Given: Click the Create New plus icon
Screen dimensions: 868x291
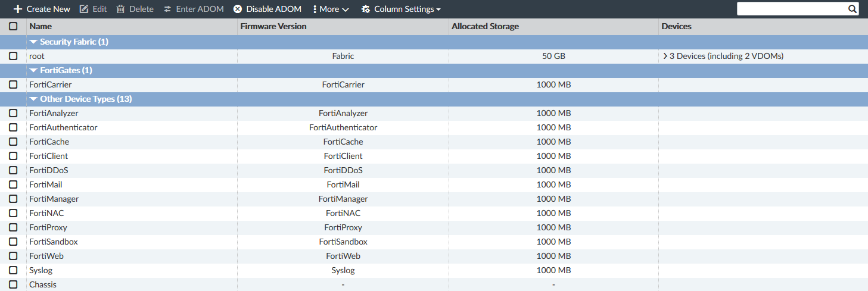Looking at the screenshot, I should 18,9.
